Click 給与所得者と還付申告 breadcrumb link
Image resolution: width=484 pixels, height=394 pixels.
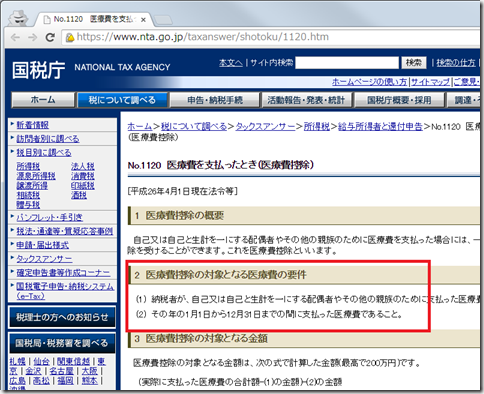[x=380, y=127]
